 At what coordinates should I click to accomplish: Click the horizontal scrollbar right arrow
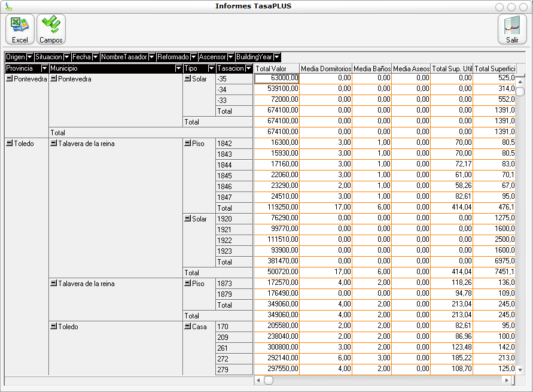pyautogui.click(x=507, y=380)
